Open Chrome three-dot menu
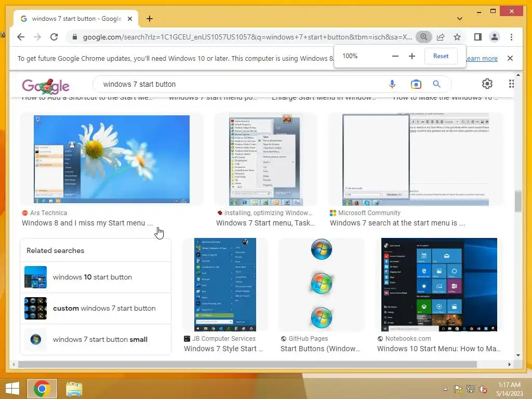The height and width of the screenshot is (399, 532). point(511,37)
